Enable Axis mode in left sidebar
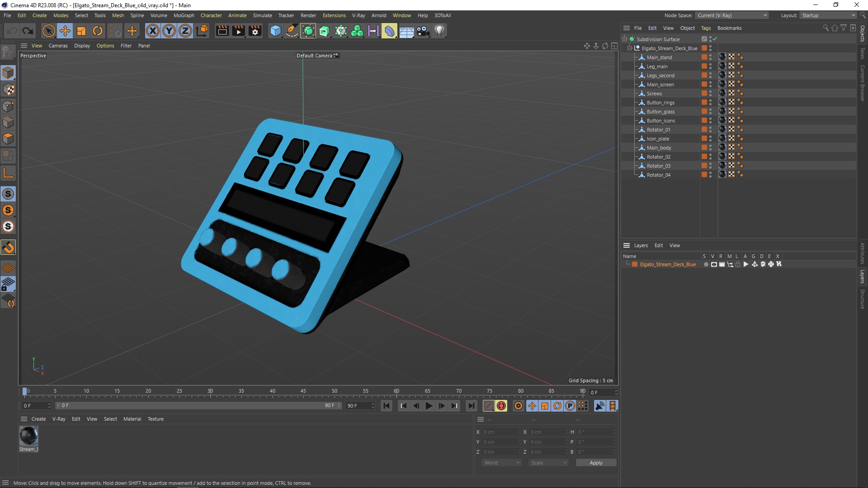Image resolution: width=868 pixels, height=488 pixels. [x=8, y=173]
